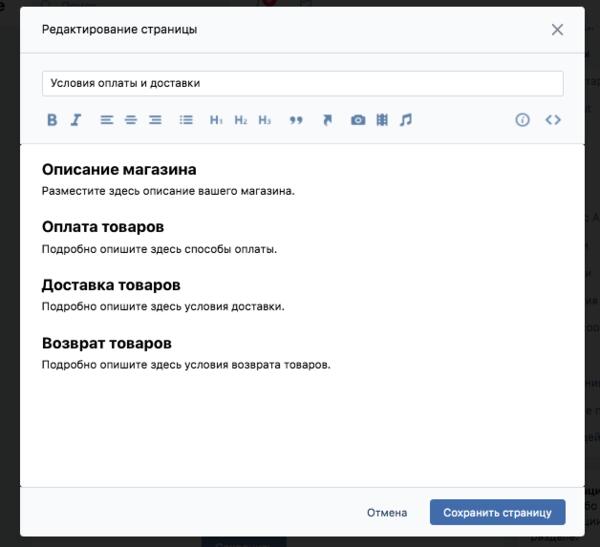Save the page with Сохранить страницу
Screen dimensions: 600x547
(497, 512)
